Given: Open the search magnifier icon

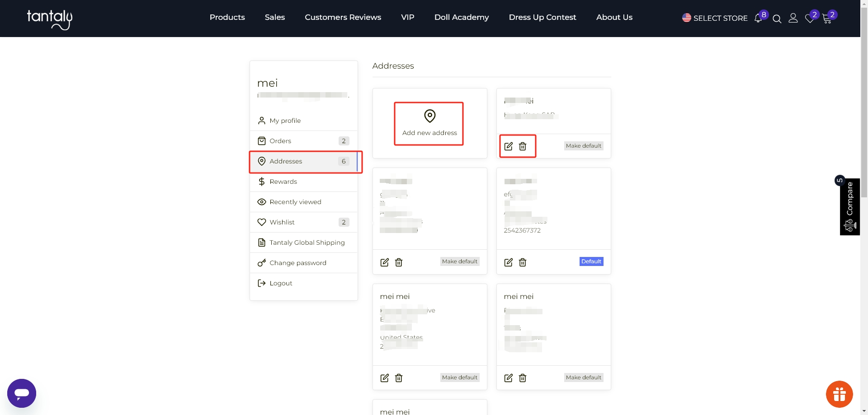Looking at the screenshot, I should coord(777,19).
